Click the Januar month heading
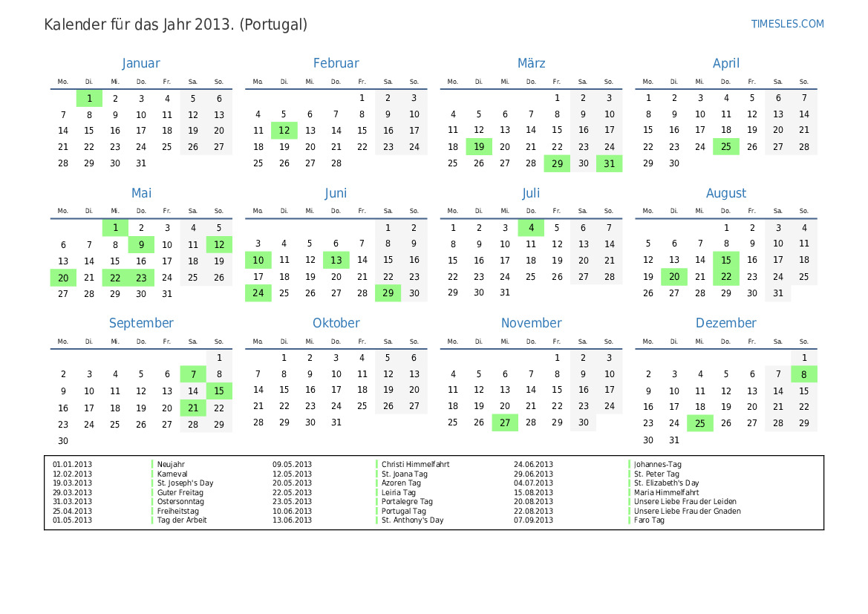Screen dimensions: 868x614 [140, 64]
